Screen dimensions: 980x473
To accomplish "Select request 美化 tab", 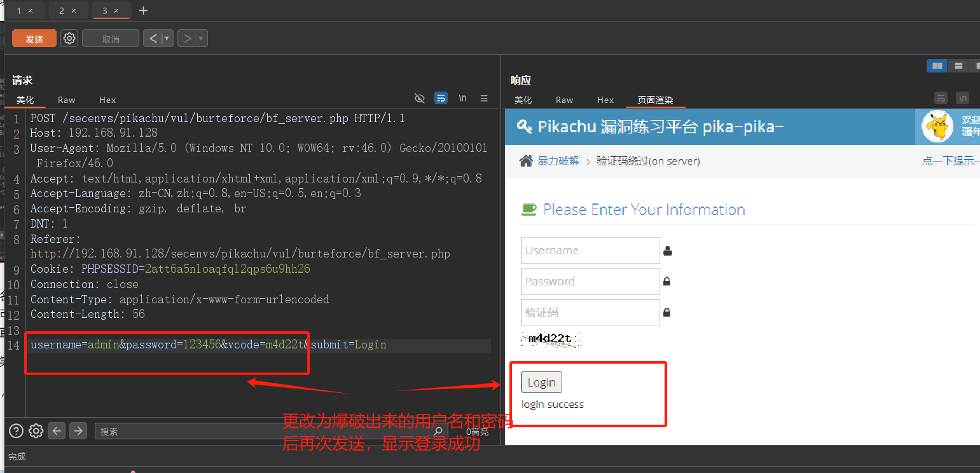I will (x=25, y=100).
